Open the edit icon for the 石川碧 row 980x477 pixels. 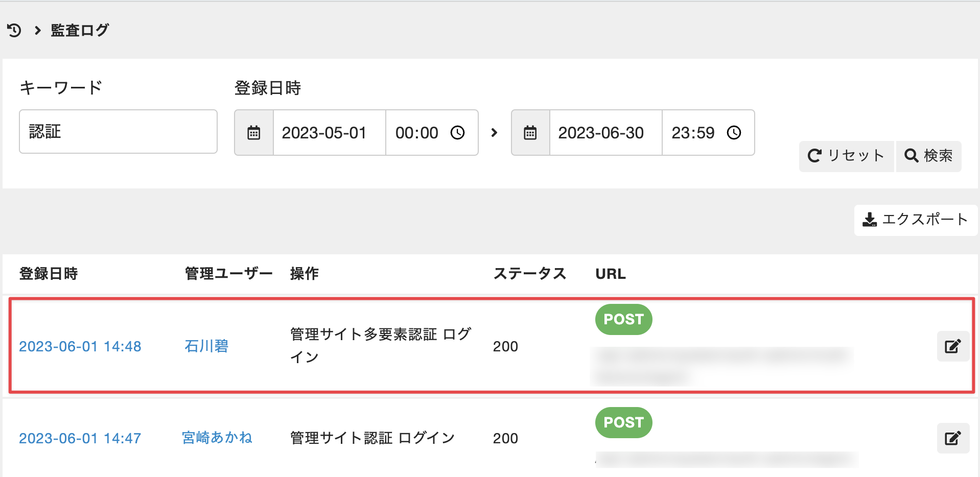point(953,346)
